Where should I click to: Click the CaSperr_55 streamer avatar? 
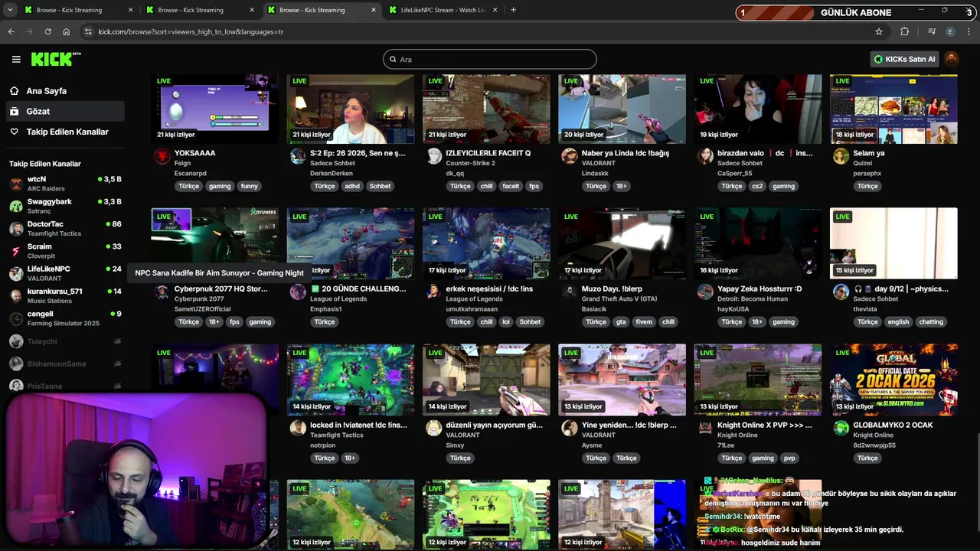(x=705, y=156)
